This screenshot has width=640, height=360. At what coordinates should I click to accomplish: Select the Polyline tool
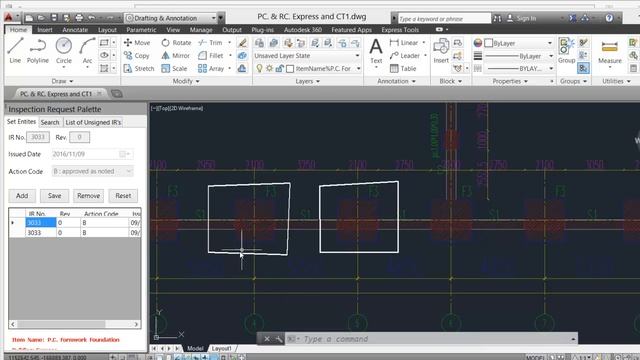(x=38, y=51)
